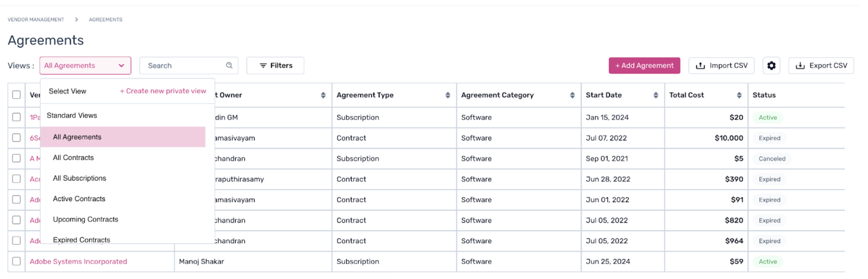The width and height of the screenshot is (868, 279).
Task: Open Adobe Systems Incorporated vendor link
Action: [x=78, y=261]
